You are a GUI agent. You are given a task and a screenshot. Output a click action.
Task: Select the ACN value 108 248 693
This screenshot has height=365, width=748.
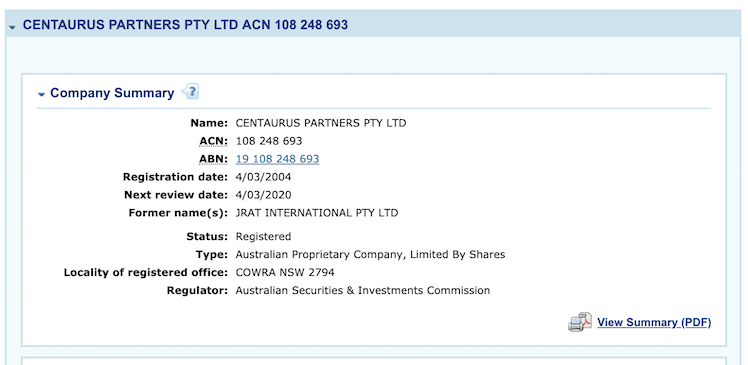coord(269,141)
